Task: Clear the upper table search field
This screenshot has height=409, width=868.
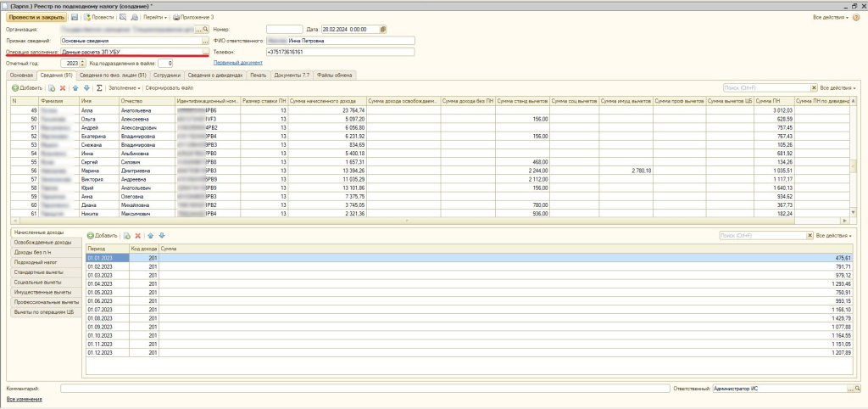Action: (x=814, y=87)
